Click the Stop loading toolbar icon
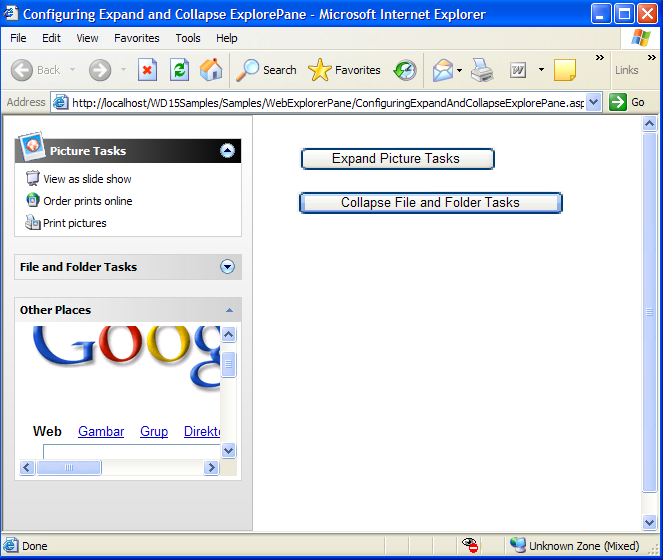The image size is (663, 560). click(148, 70)
